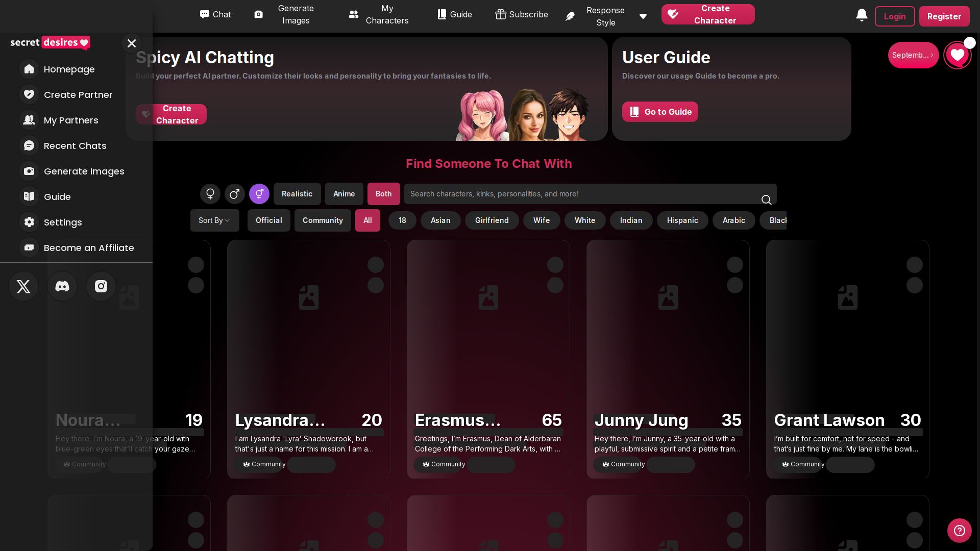Click the Go to Guide button
This screenshot has height=551, width=980.
click(660, 112)
